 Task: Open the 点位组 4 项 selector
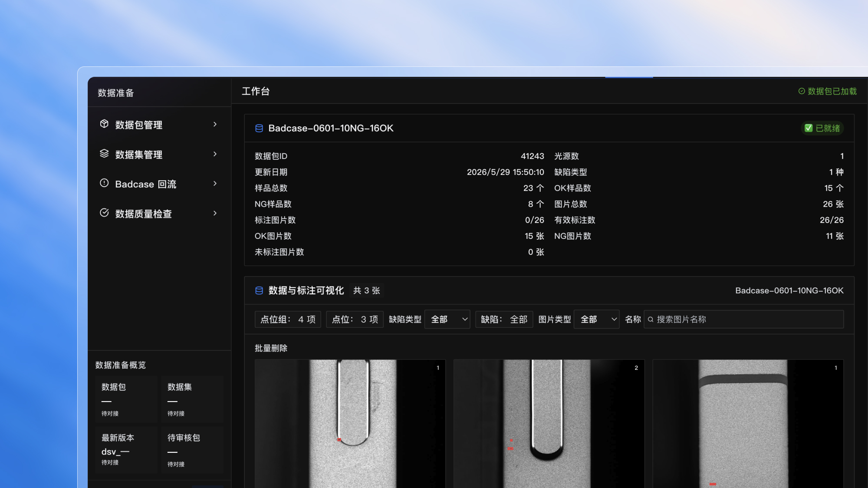[288, 320]
